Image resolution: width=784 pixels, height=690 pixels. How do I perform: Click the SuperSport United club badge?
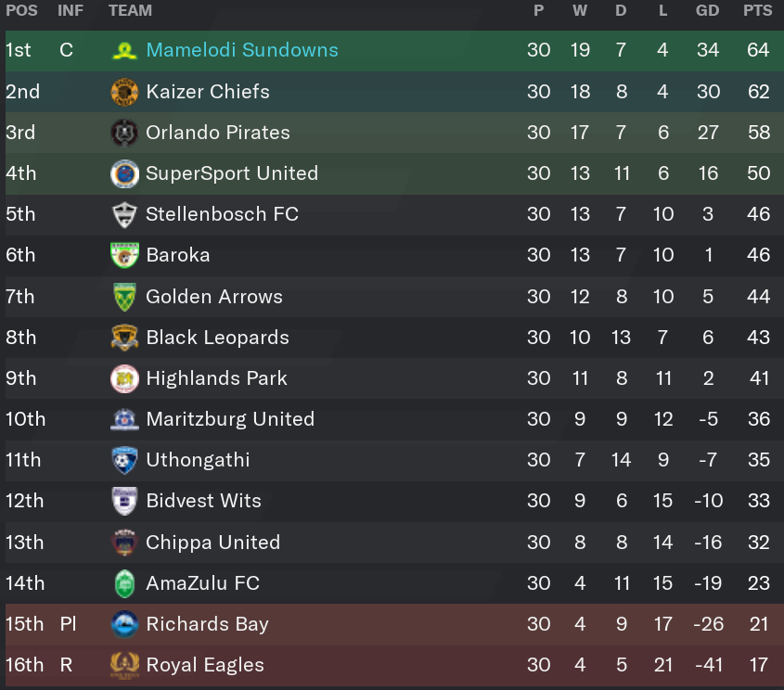(x=124, y=173)
